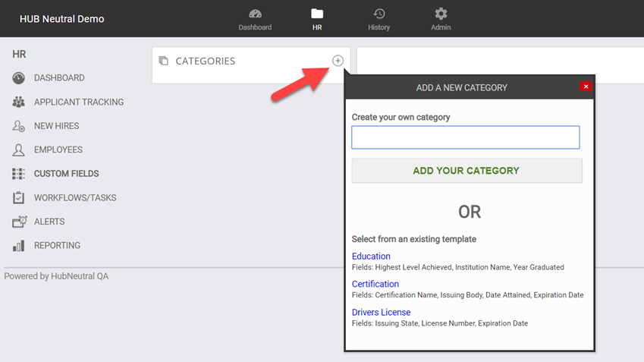
Task: Open the Admin gear icon
Action: click(x=441, y=14)
